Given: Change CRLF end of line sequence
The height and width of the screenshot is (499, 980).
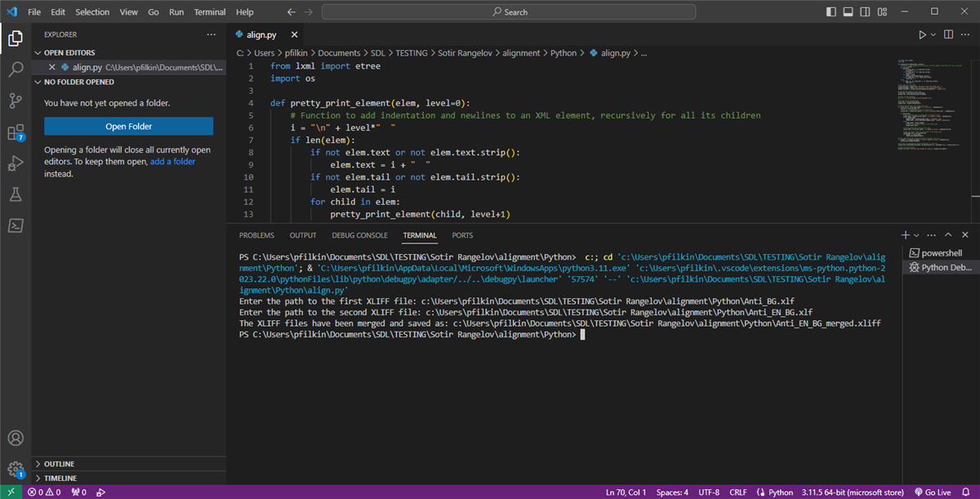Looking at the screenshot, I should pos(738,492).
